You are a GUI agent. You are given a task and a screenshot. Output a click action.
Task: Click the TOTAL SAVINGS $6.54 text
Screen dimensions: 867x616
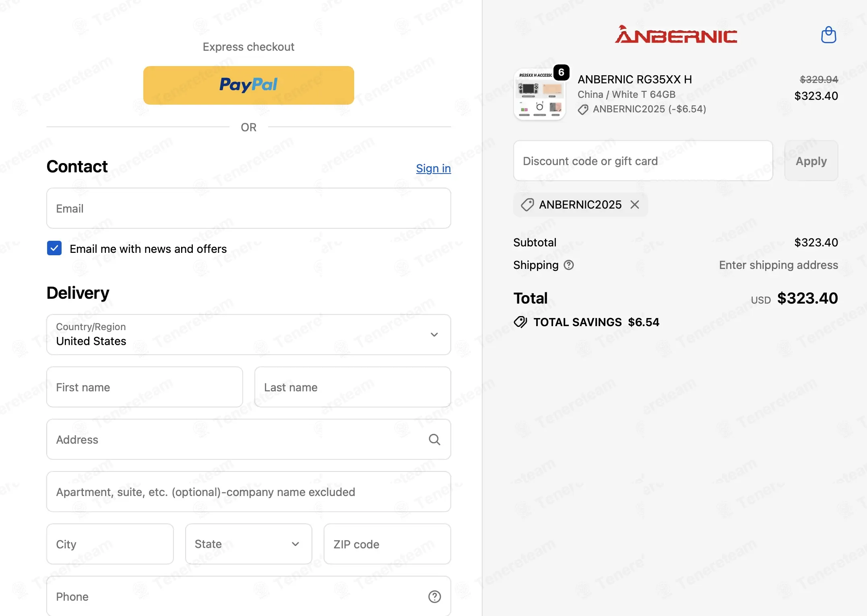597,322
